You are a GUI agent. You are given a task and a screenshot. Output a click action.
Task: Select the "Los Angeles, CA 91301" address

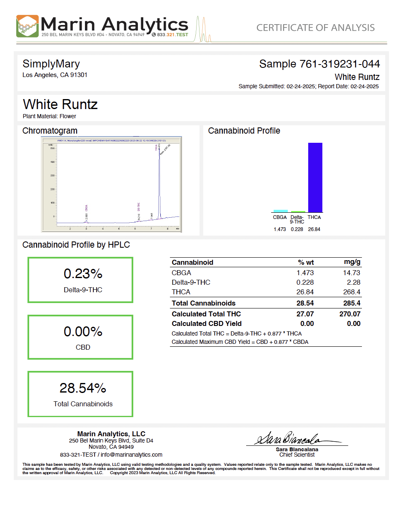[x=55, y=75]
